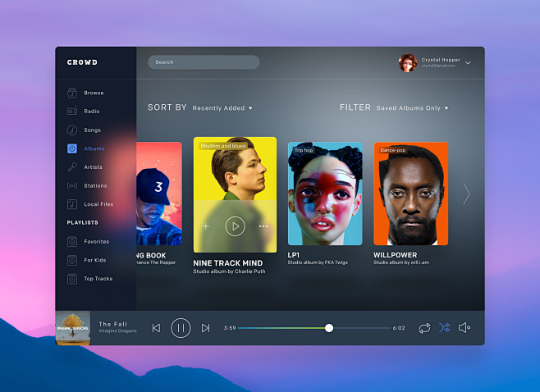Skip to next track
The image size is (540, 392).
pyautogui.click(x=205, y=328)
